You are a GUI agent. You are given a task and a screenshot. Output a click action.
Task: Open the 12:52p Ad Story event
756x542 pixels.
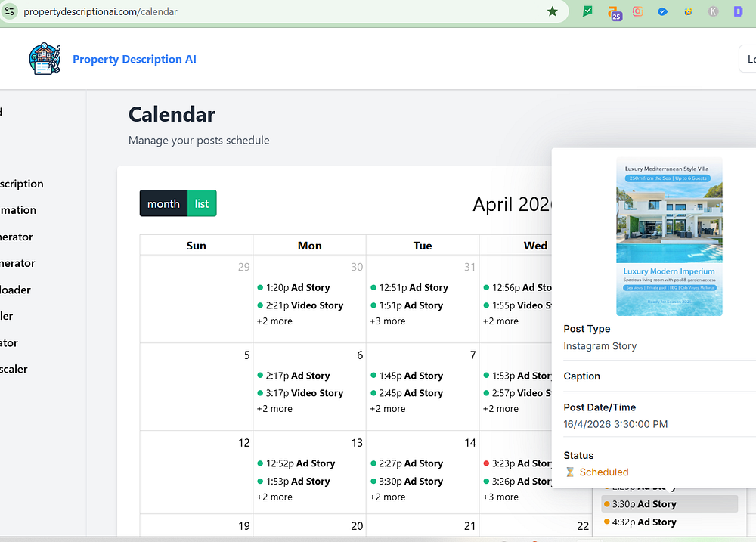296,464
